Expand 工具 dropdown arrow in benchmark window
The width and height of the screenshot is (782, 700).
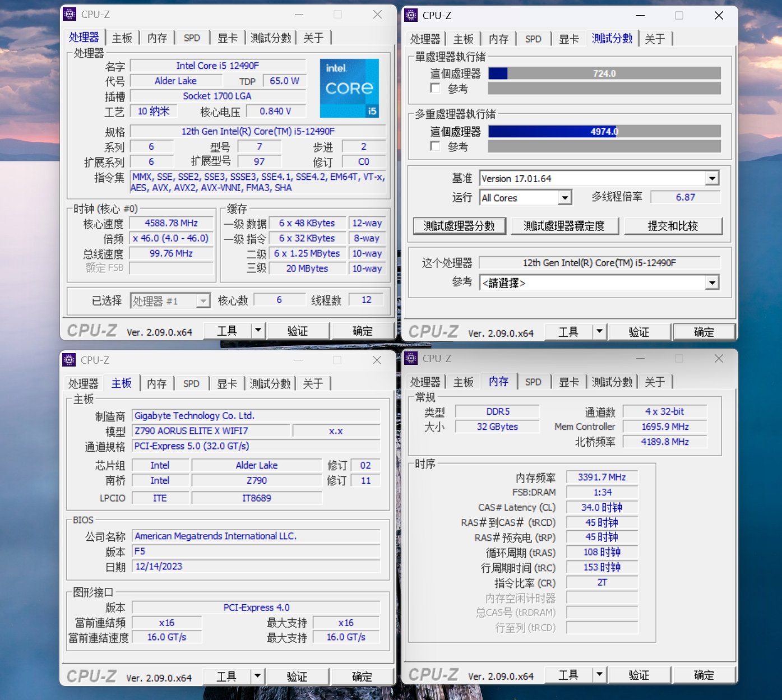[x=599, y=332]
